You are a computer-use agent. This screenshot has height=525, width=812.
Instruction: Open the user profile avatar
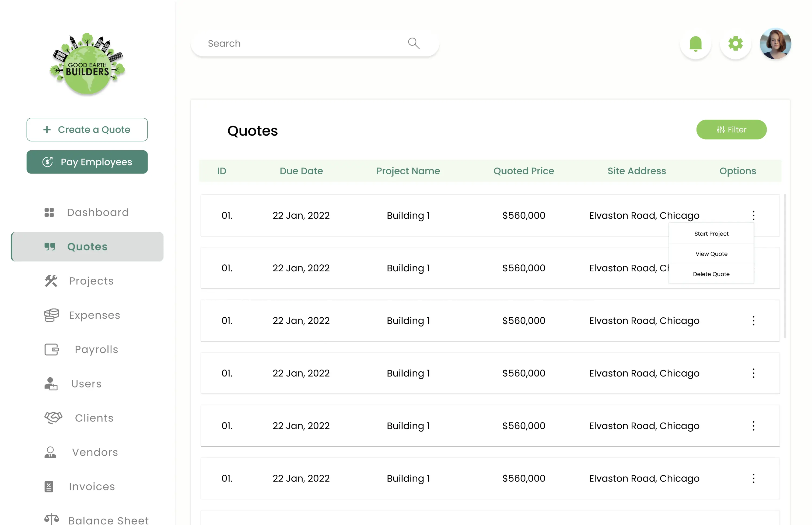click(x=775, y=44)
